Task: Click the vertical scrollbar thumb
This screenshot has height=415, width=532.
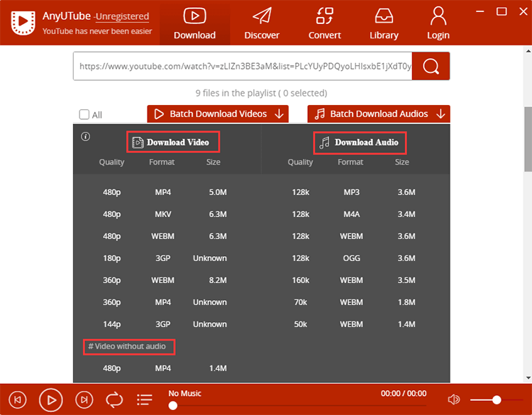Action: 528,139
